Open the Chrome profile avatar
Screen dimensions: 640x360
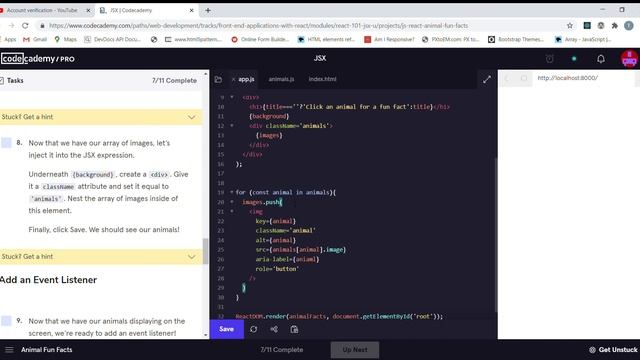tap(629, 26)
